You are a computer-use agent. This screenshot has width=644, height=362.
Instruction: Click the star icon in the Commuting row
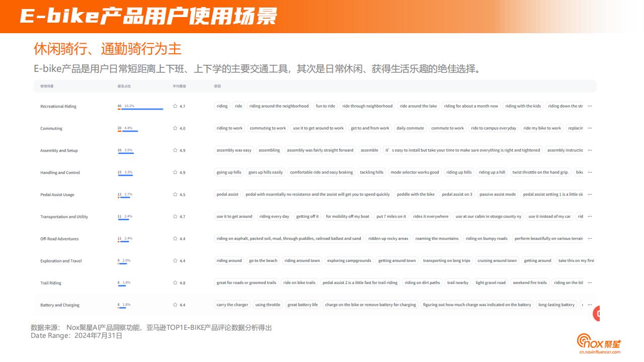pos(175,128)
